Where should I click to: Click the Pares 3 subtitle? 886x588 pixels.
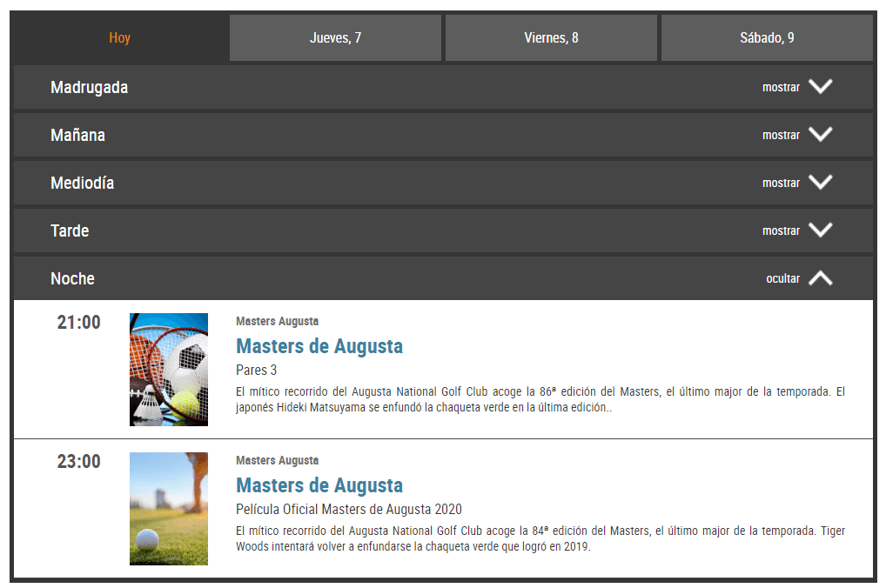[257, 370]
